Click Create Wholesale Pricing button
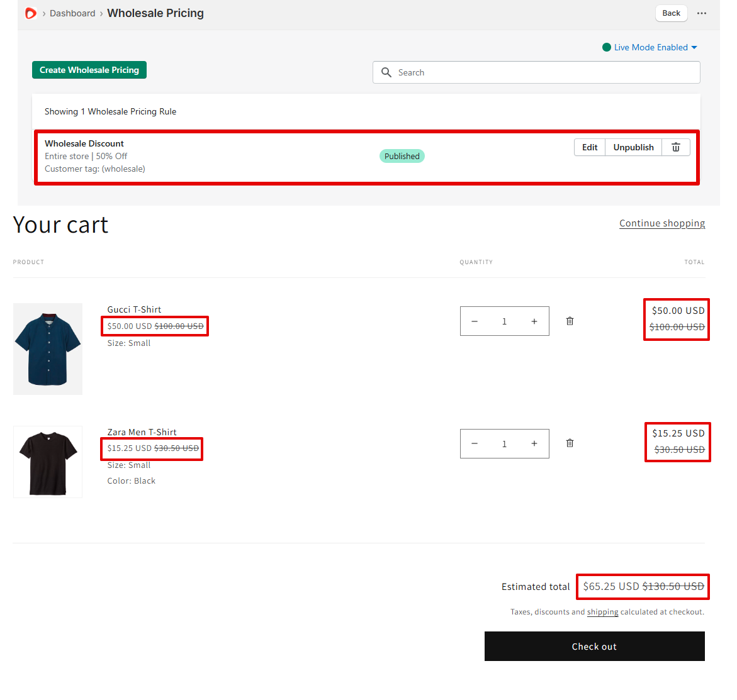The width and height of the screenshot is (737, 700). click(89, 70)
